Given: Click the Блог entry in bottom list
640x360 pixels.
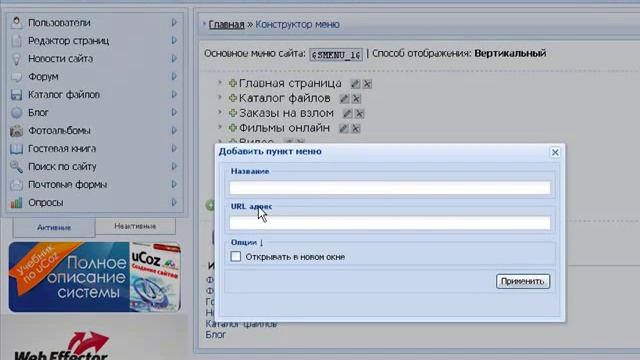Looking at the screenshot, I should click(x=216, y=335).
